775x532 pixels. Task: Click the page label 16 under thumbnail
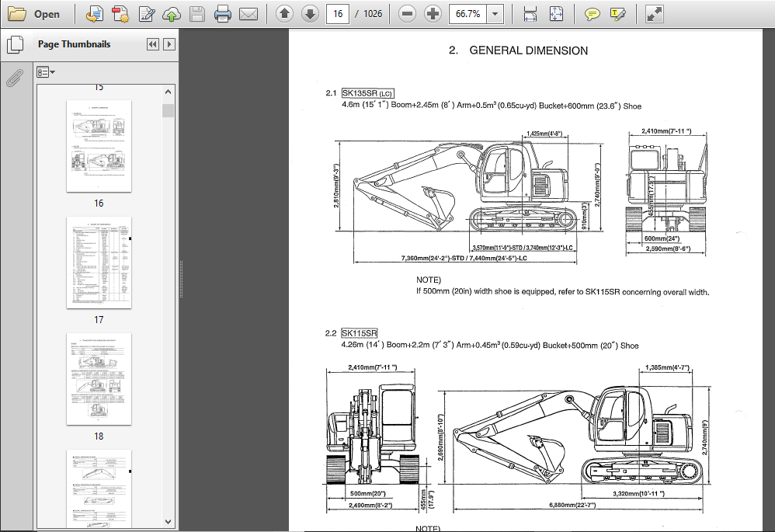(x=99, y=203)
